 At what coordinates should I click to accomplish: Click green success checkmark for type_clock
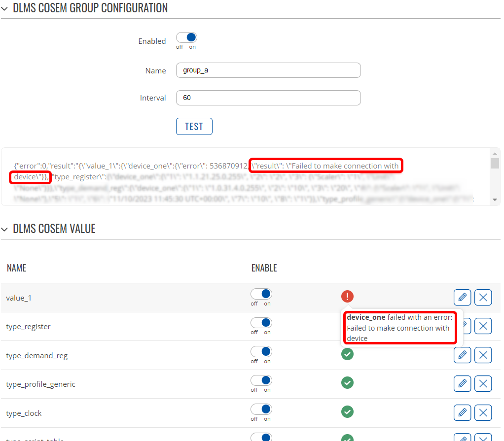click(x=348, y=412)
